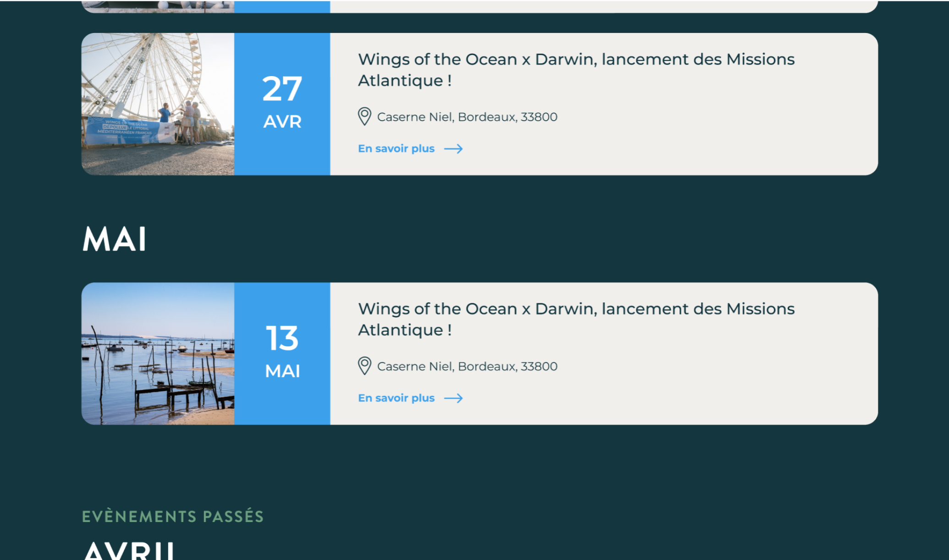Click the number 13 in the May date block
This screenshot has height=560, width=949.
tap(282, 339)
